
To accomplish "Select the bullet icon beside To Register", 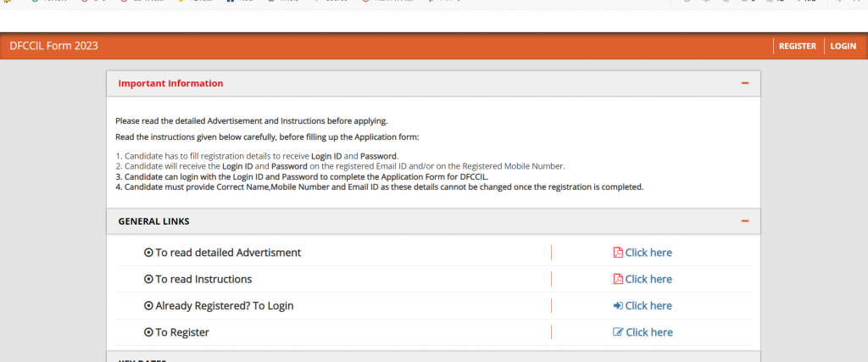I will tap(148, 332).
